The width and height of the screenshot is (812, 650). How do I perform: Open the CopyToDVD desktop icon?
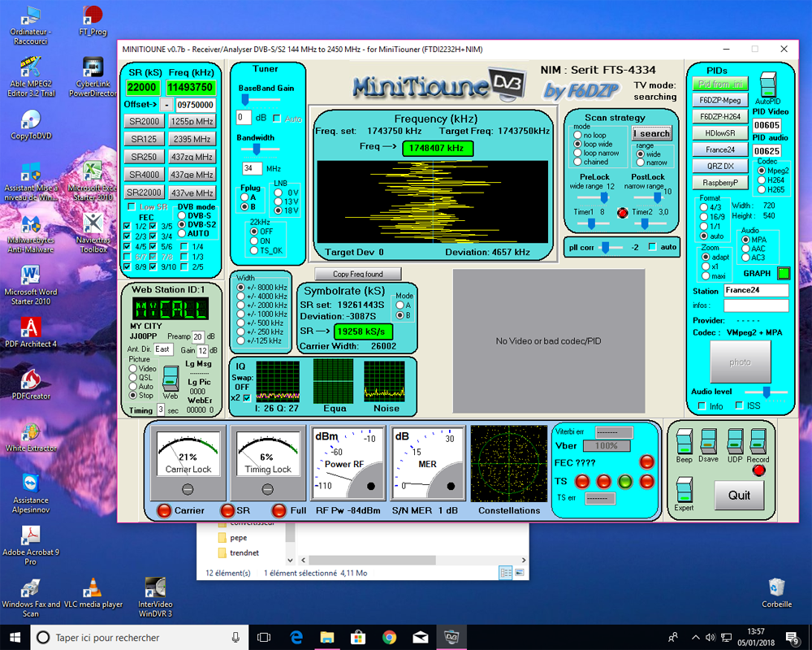(x=31, y=125)
